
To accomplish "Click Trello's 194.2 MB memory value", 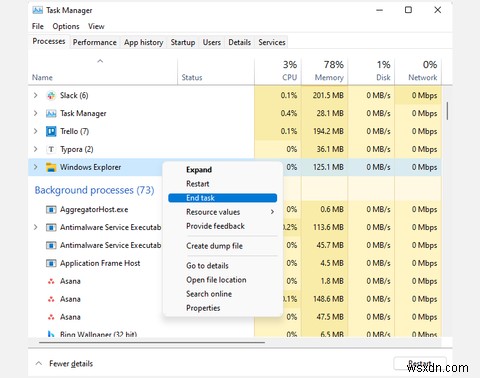I will (x=328, y=131).
